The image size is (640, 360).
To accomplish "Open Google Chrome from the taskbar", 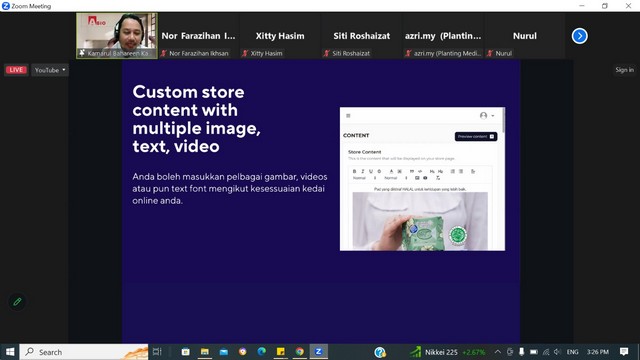I will click(x=300, y=351).
